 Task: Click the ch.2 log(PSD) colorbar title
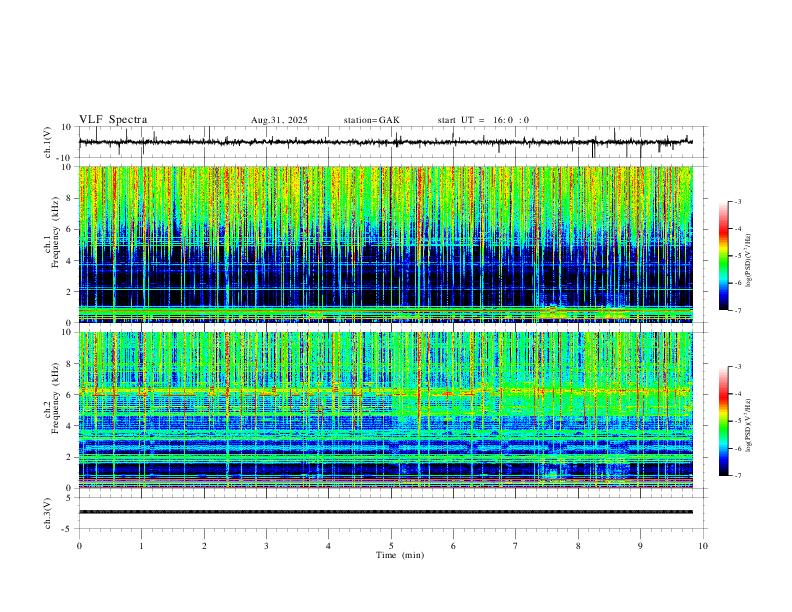click(x=750, y=425)
